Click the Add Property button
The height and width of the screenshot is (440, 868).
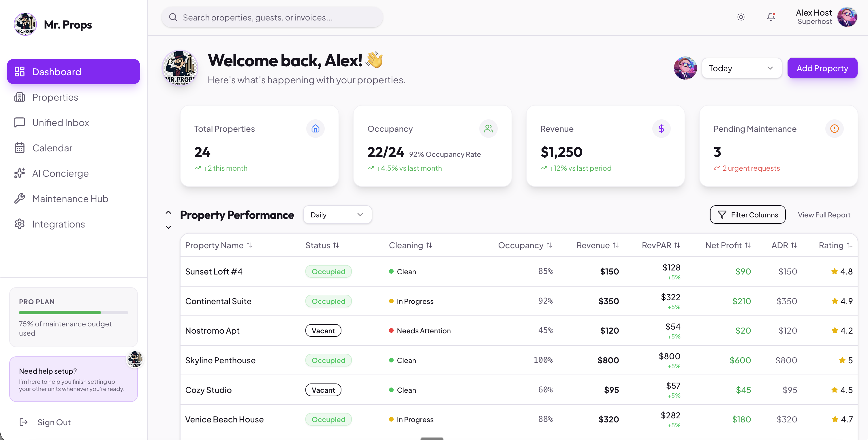pyautogui.click(x=822, y=68)
